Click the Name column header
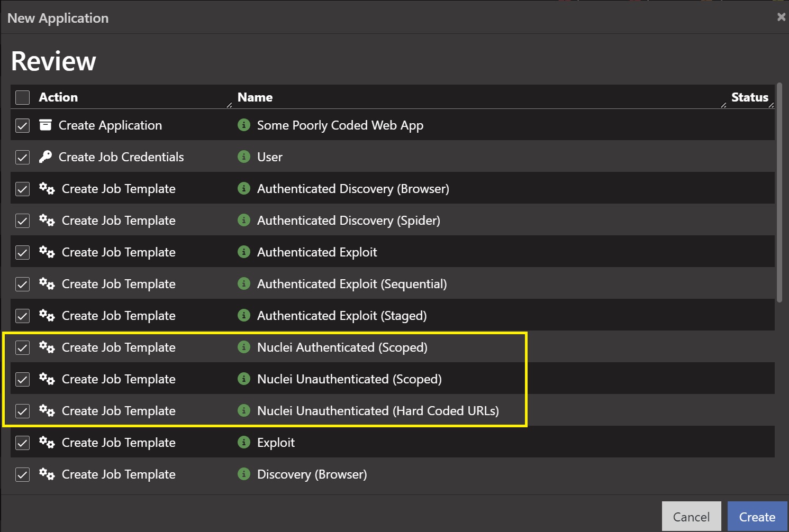 tap(255, 97)
